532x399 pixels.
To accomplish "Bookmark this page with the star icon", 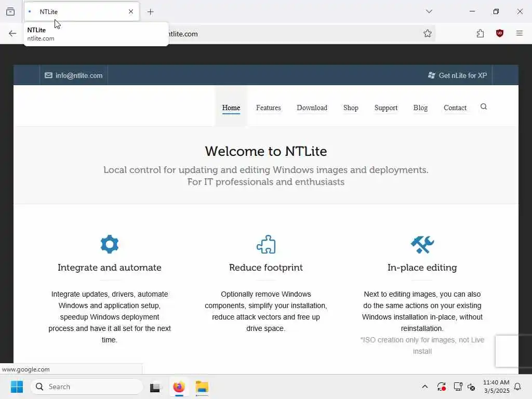I will (x=428, y=33).
